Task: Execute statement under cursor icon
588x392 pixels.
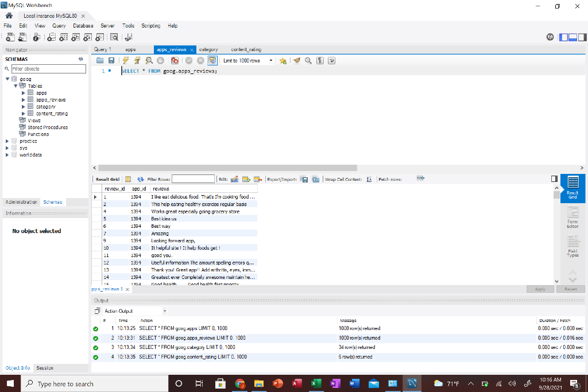Action: click(x=138, y=60)
